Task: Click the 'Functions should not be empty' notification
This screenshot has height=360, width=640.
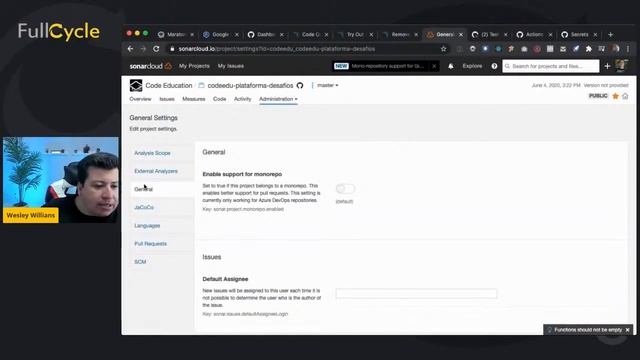Action: tap(588, 330)
